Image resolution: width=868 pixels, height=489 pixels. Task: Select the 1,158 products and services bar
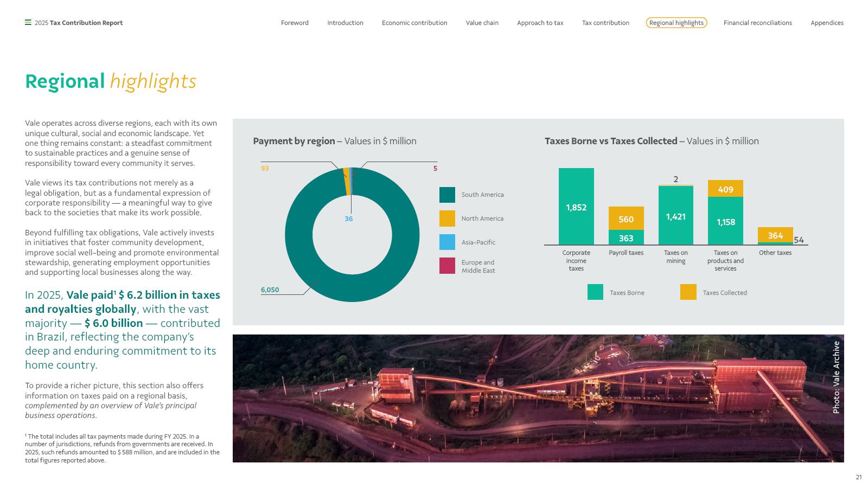point(725,221)
